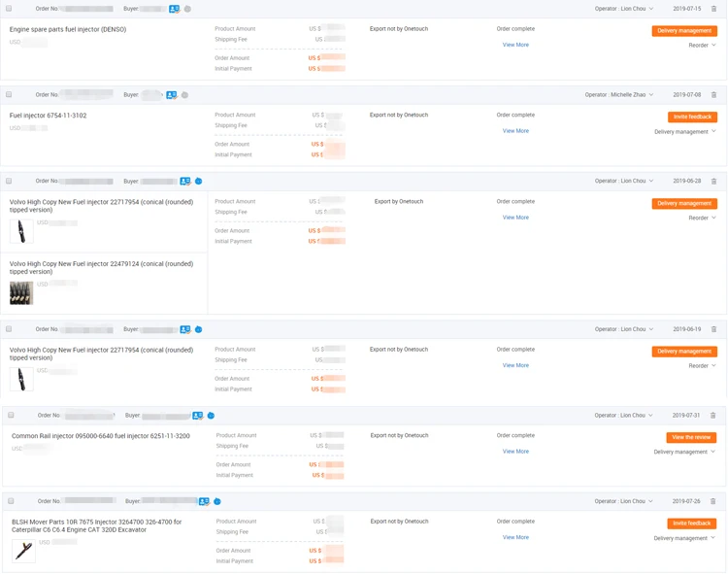Open Volvo injector 22479124 product thumbnail
This screenshot has height=574, width=728.
21,293
